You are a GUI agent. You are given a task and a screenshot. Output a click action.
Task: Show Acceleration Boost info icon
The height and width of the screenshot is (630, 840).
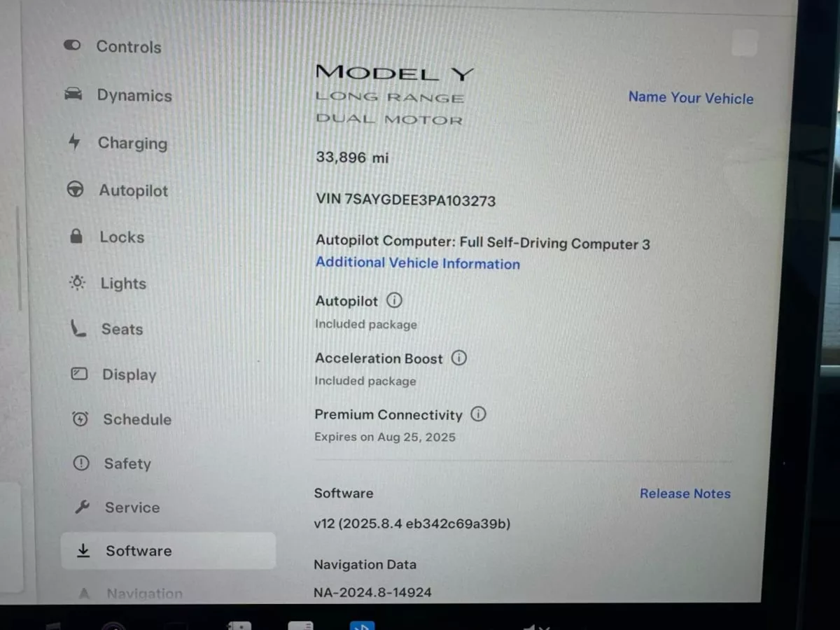458,358
